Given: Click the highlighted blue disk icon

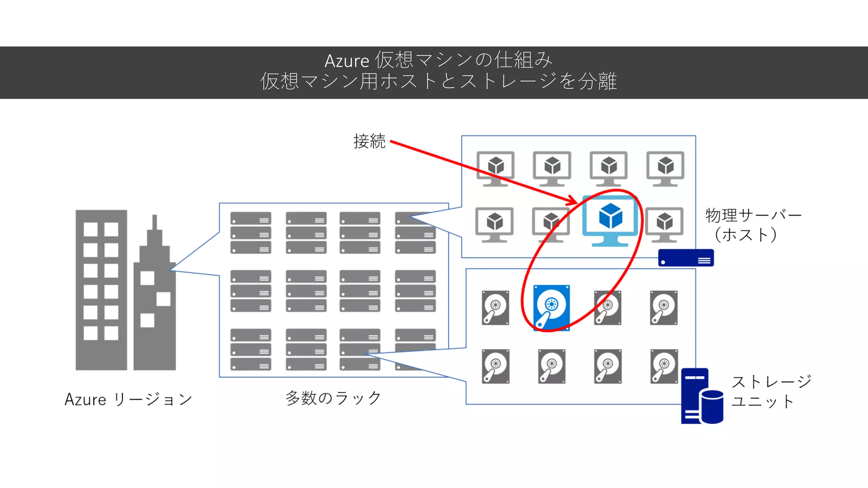Looking at the screenshot, I should [551, 308].
